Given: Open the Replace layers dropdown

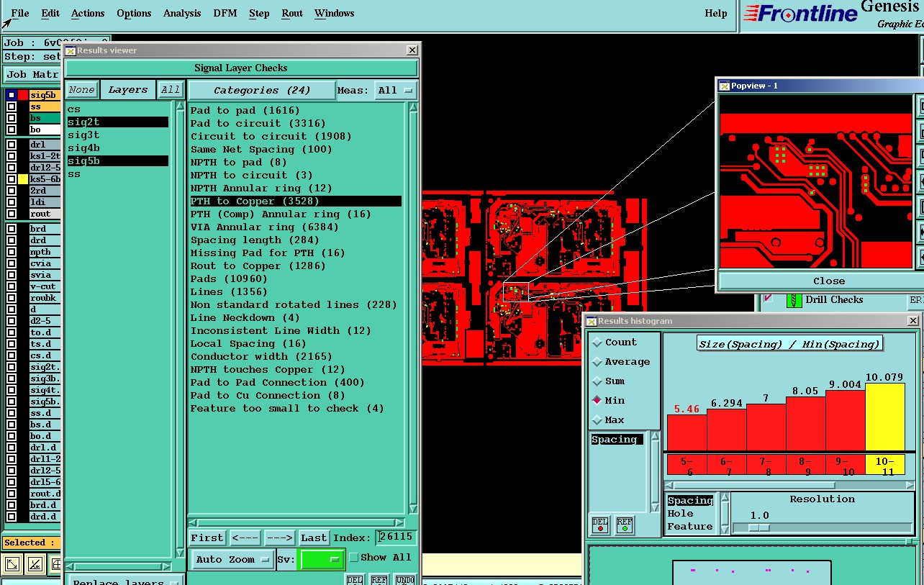Looking at the screenshot, I should [x=124, y=580].
